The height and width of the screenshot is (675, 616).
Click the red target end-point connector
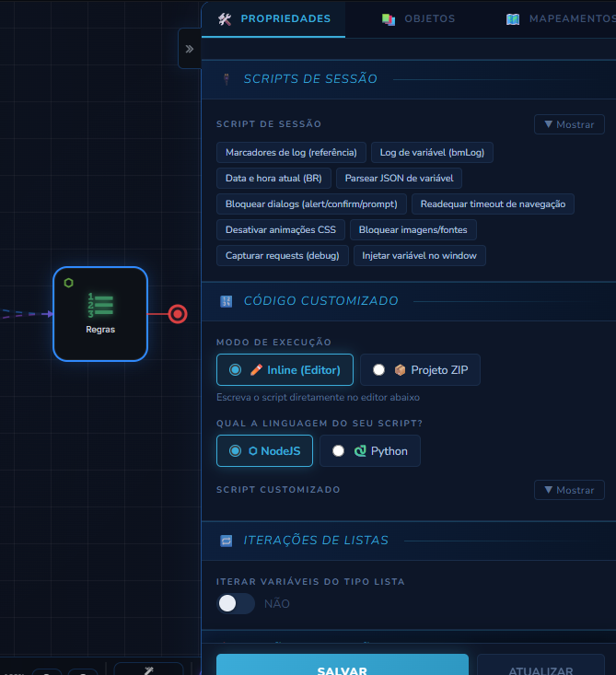click(x=178, y=314)
